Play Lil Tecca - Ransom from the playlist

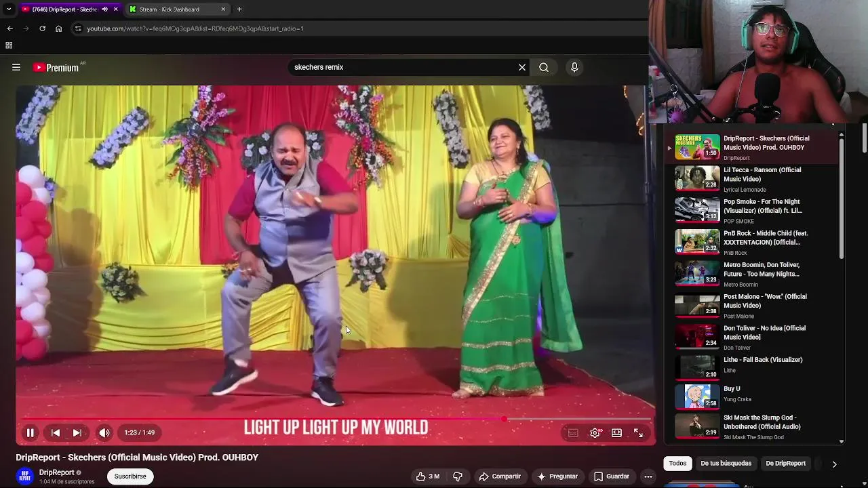753,179
